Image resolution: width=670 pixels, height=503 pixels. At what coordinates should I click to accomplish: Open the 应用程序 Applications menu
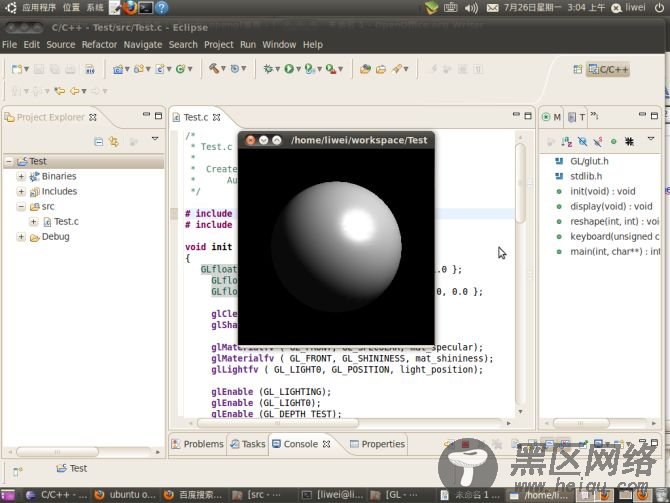point(39,7)
